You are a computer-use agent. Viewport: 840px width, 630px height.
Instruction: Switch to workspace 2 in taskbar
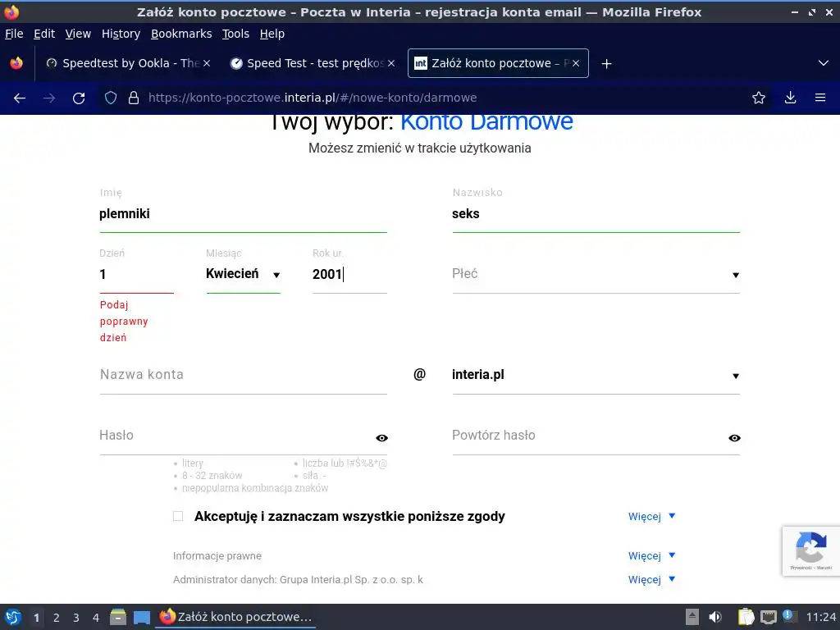[57, 618]
